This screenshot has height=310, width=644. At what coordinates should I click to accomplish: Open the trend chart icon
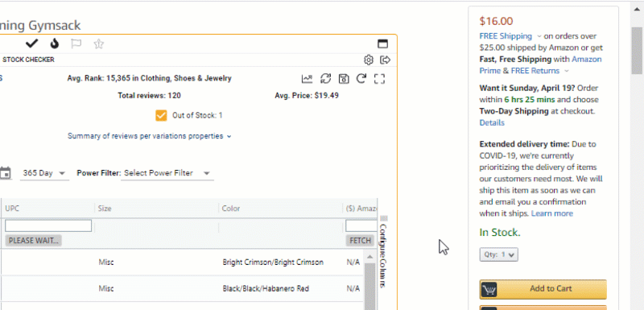307,78
